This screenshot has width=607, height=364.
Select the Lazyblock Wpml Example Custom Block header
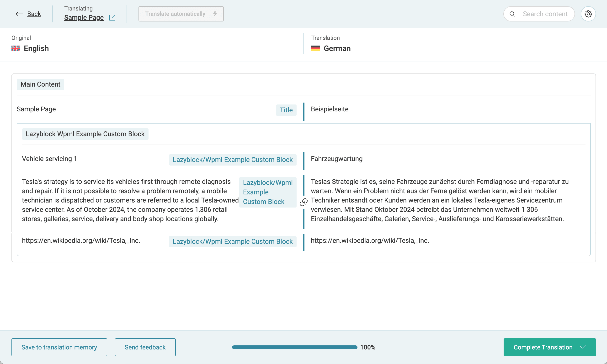pyautogui.click(x=85, y=134)
